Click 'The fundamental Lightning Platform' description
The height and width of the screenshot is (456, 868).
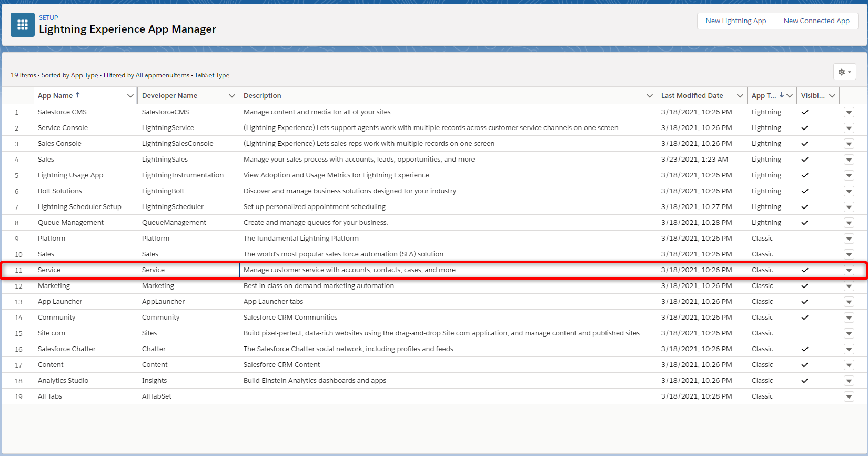[301, 239]
